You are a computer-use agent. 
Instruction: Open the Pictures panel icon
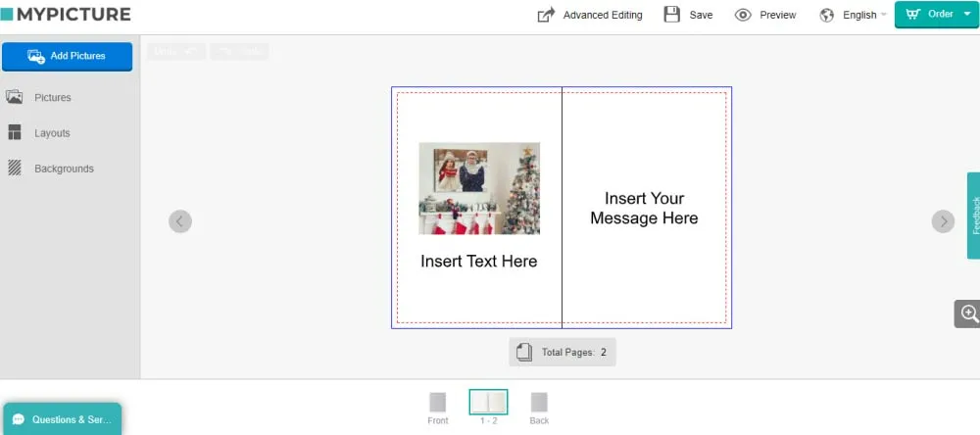click(x=14, y=97)
